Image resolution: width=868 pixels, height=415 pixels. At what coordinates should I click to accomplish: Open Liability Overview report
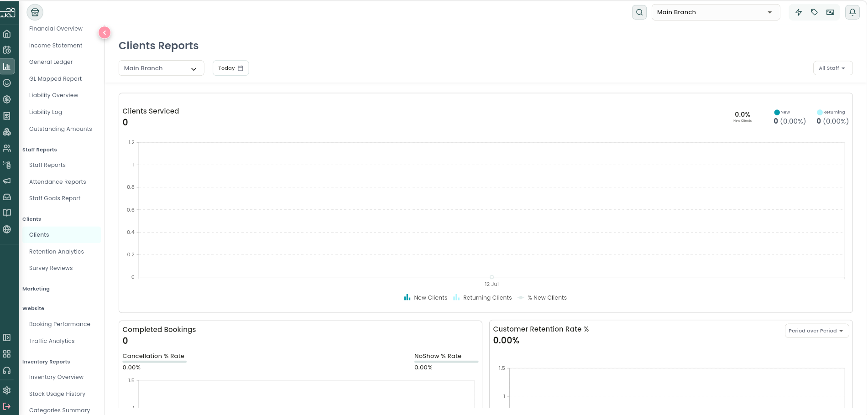pyautogui.click(x=53, y=95)
